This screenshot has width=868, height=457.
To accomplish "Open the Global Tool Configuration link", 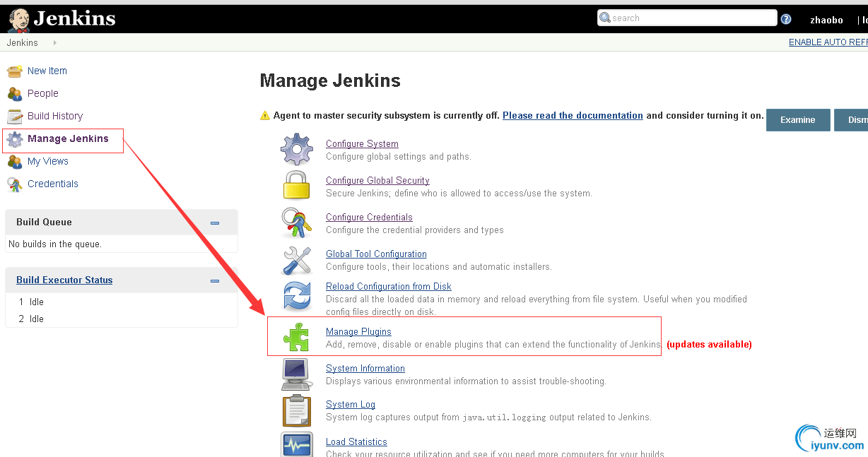I will [x=376, y=254].
